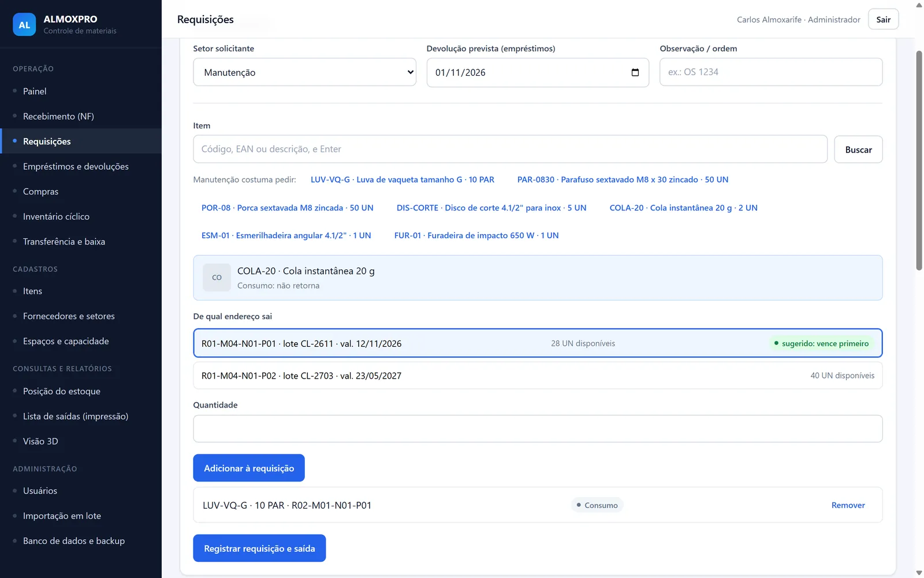The width and height of the screenshot is (924, 578).
Task: Click the Item search field
Action: [510, 149]
